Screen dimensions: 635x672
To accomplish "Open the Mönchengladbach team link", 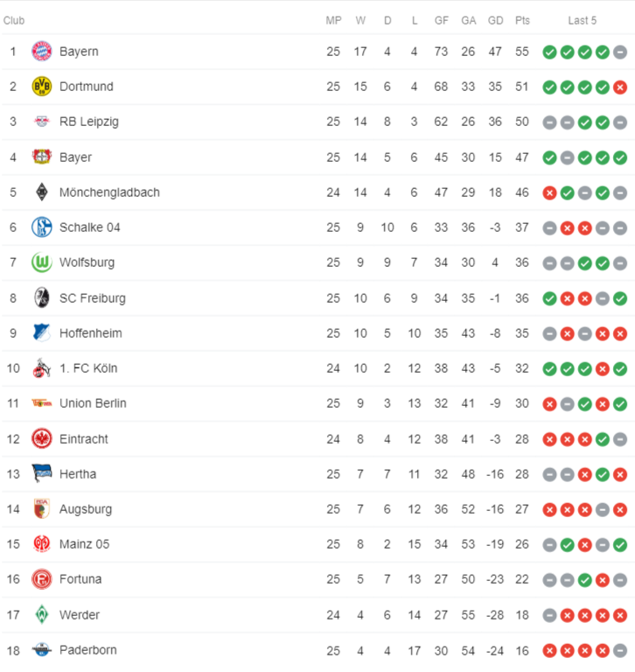I will [109, 192].
